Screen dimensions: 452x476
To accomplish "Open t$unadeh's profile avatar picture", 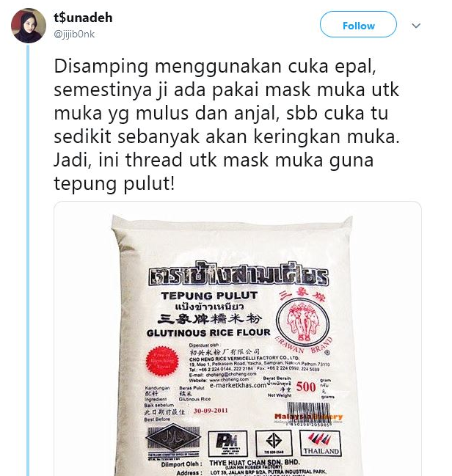I will click(29, 26).
